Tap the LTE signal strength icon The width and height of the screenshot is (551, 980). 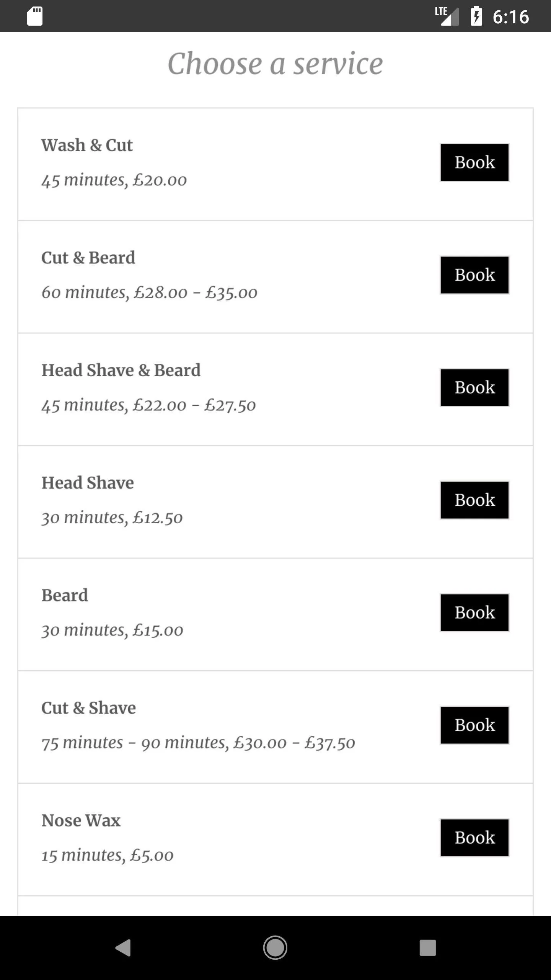447,16
